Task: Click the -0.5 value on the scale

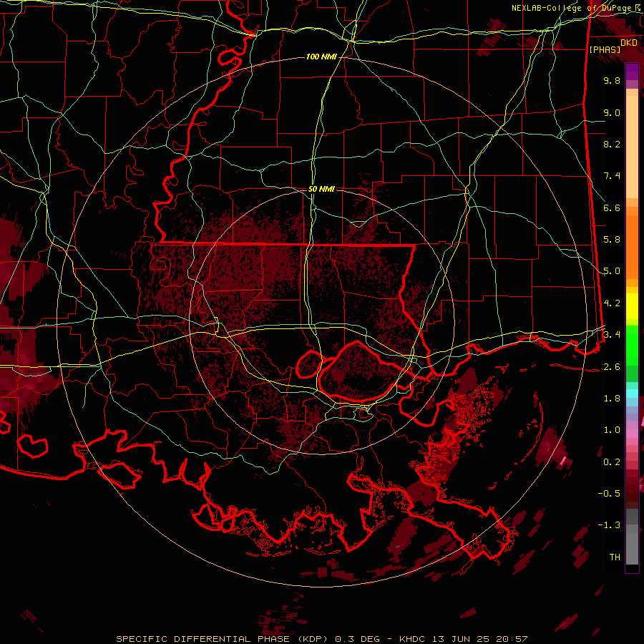Action: [609, 494]
